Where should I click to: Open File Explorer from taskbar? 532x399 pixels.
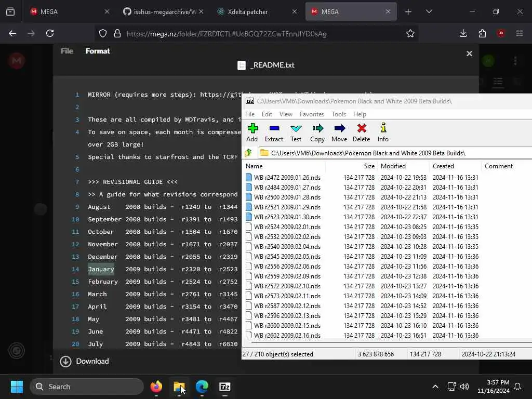[179, 387]
